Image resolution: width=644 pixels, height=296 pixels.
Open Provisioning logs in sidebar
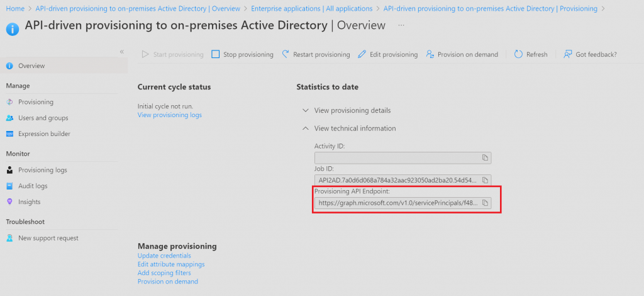42,170
